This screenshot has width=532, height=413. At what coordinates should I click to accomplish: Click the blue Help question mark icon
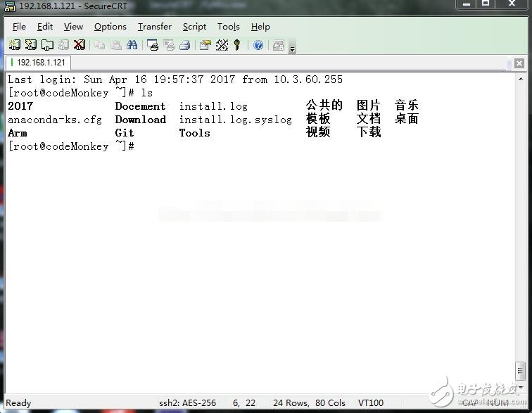[x=258, y=45]
